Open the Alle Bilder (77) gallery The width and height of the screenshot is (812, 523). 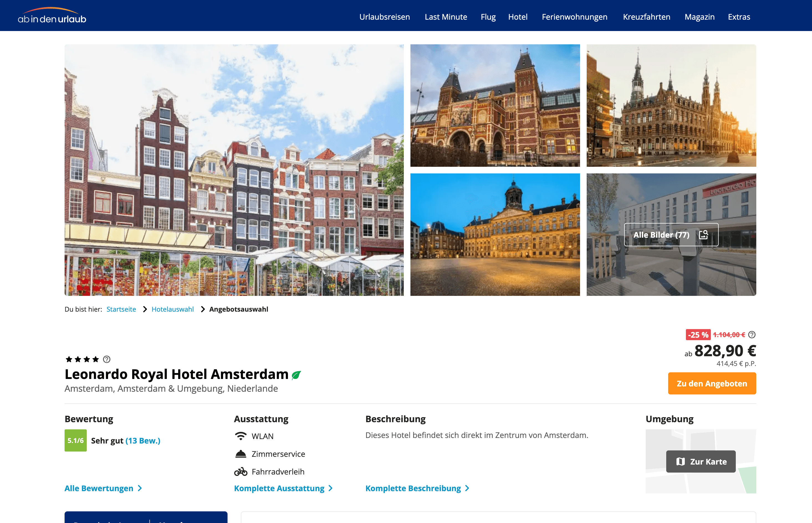coord(671,235)
